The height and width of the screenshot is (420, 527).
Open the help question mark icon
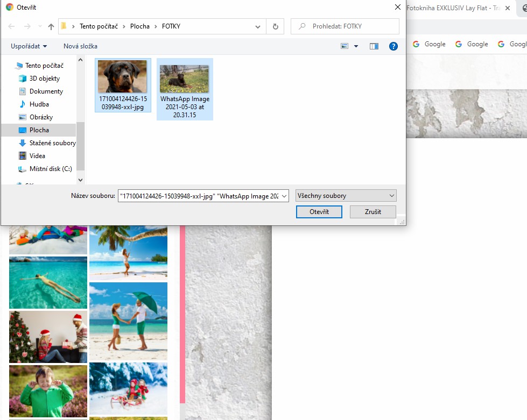[x=394, y=46]
